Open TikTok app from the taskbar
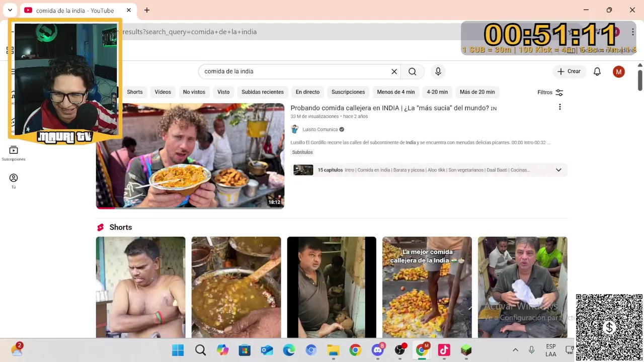The height and width of the screenshot is (362, 644). [x=444, y=350]
